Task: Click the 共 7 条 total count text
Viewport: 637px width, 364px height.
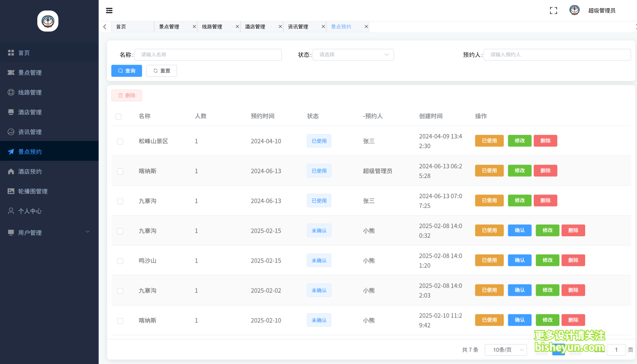Action: (470, 350)
